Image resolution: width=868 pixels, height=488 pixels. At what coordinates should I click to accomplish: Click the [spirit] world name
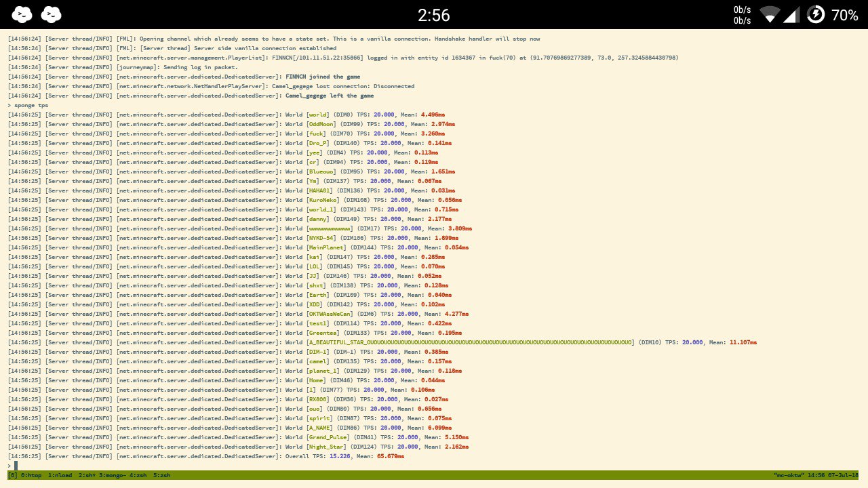pos(319,418)
